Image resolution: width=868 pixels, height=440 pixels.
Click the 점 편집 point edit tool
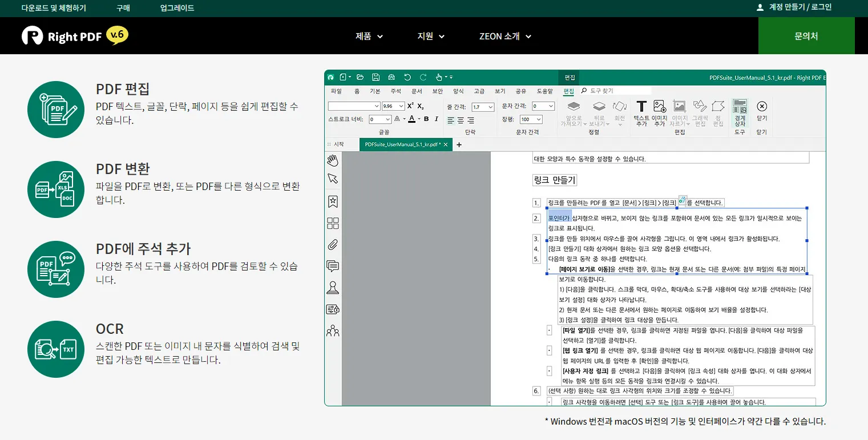tap(718, 114)
